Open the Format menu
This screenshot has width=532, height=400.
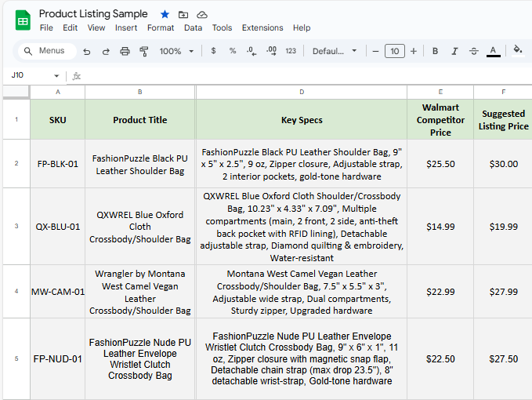[161, 28]
